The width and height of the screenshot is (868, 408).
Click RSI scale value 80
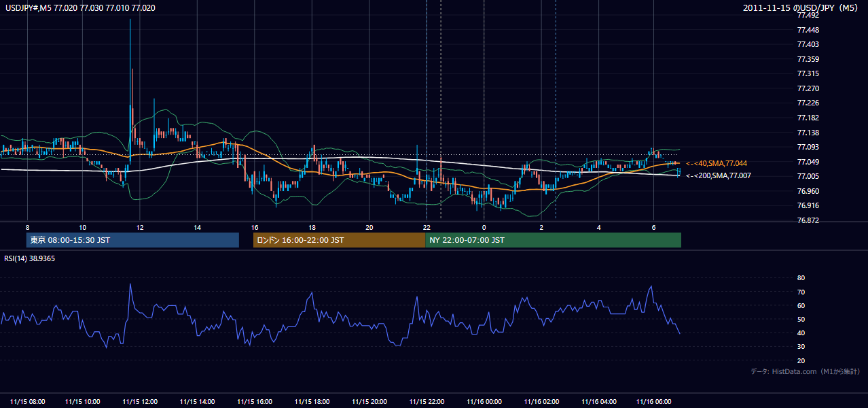point(801,278)
